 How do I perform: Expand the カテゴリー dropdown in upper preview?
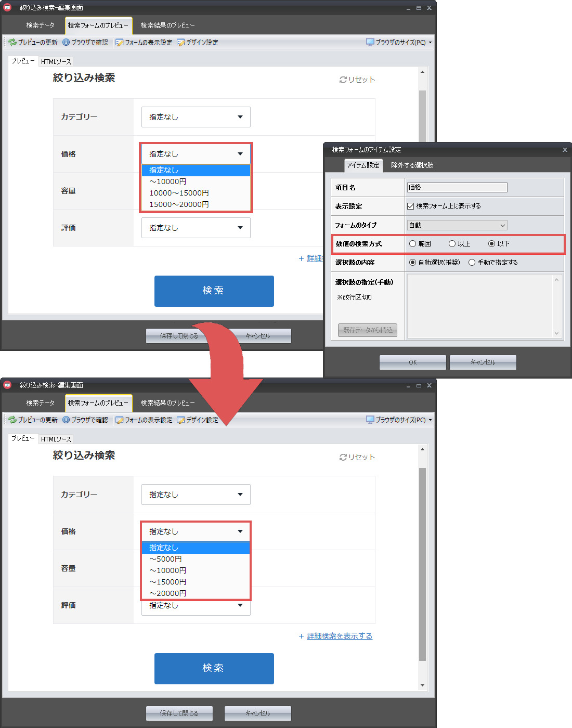tap(196, 117)
